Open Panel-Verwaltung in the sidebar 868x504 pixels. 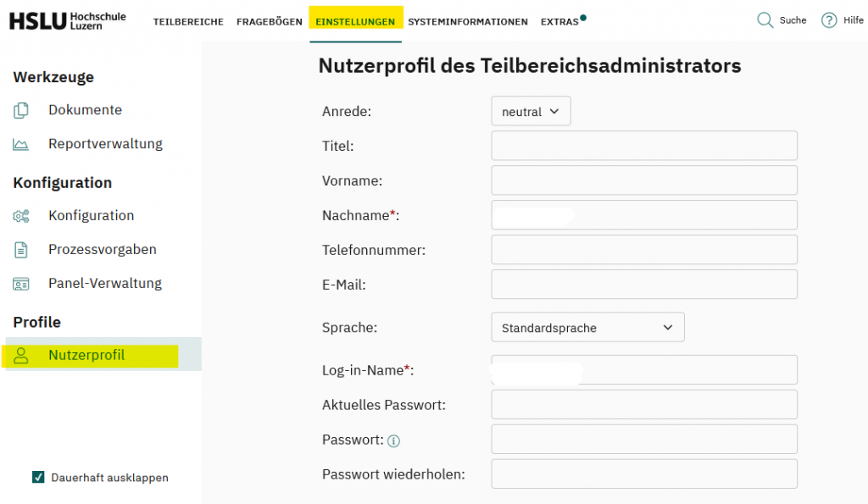tap(105, 283)
